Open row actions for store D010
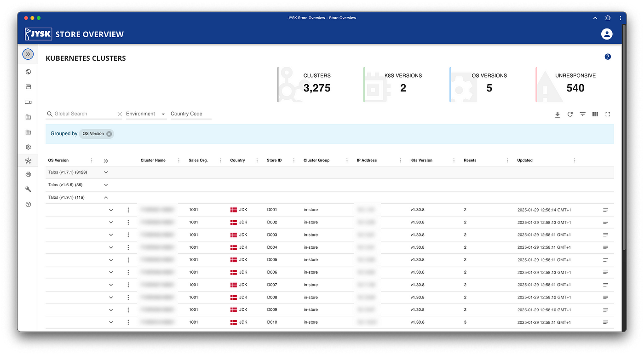This screenshot has height=355, width=644. 128,322
